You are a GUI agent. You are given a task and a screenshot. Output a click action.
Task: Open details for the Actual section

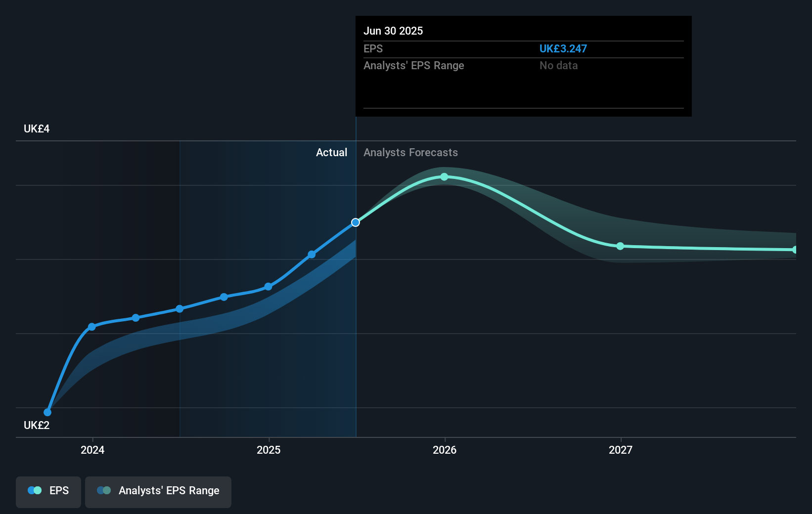click(331, 152)
